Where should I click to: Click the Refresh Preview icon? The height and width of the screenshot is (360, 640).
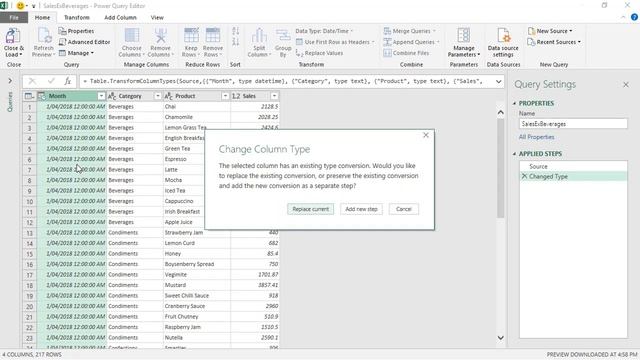(x=44, y=36)
